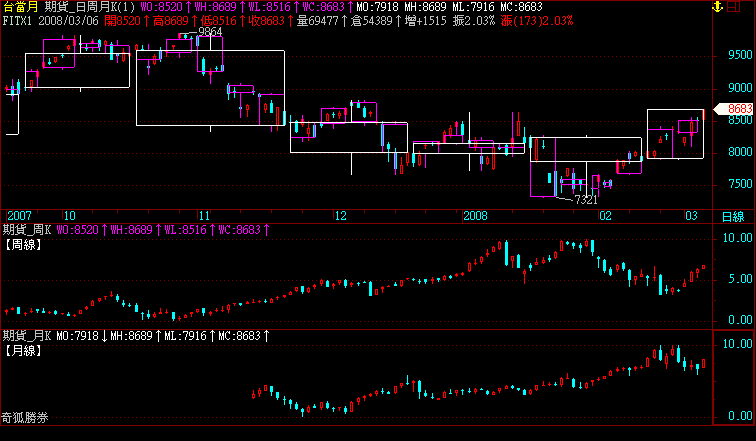Select the 02 month marker on the time axis

[605, 216]
